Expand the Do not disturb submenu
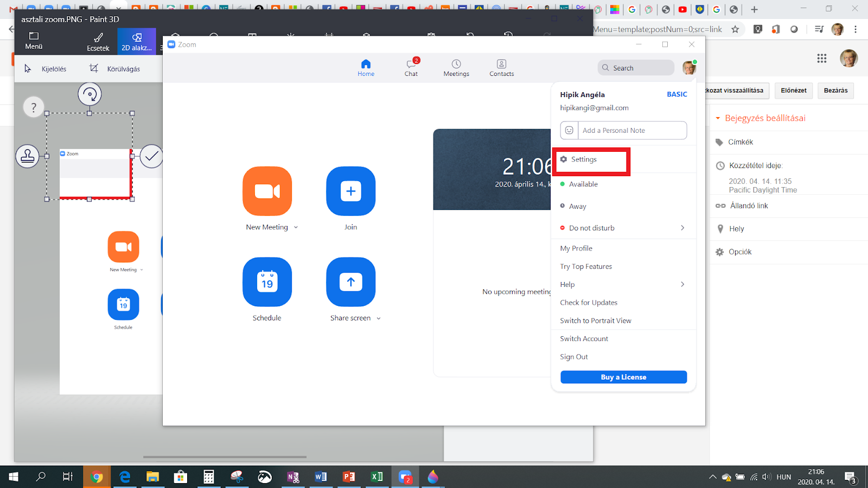 [682, 228]
